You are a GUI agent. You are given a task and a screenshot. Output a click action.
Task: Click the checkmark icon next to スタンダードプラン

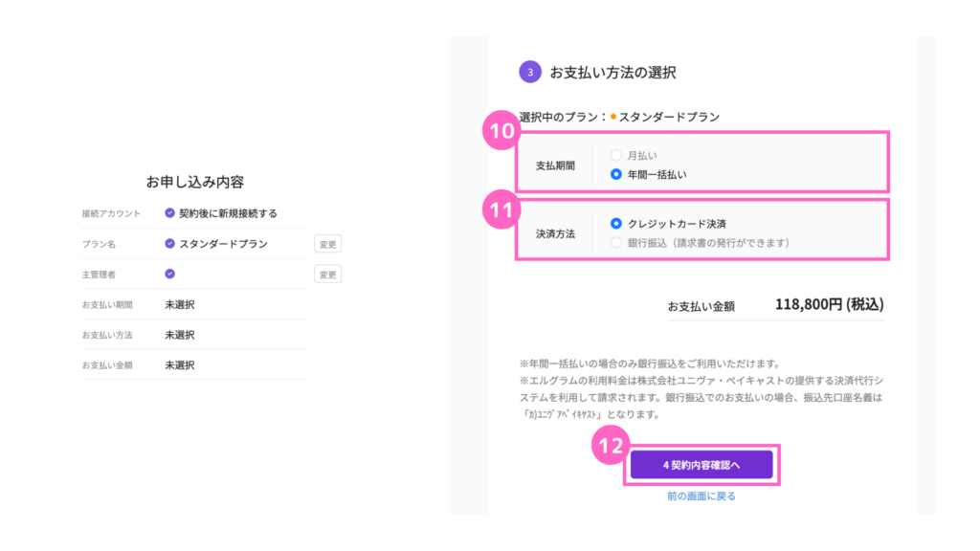[x=169, y=244]
